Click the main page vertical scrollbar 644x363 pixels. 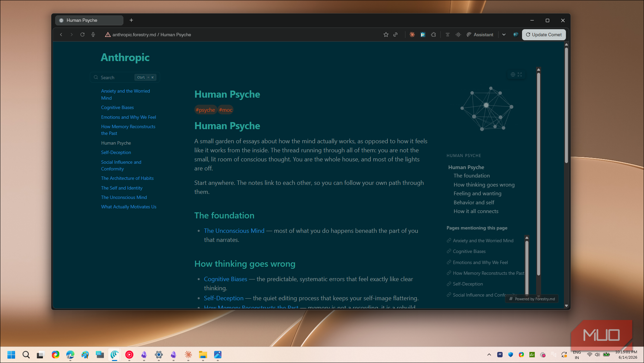pyautogui.click(x=566, y=105)
